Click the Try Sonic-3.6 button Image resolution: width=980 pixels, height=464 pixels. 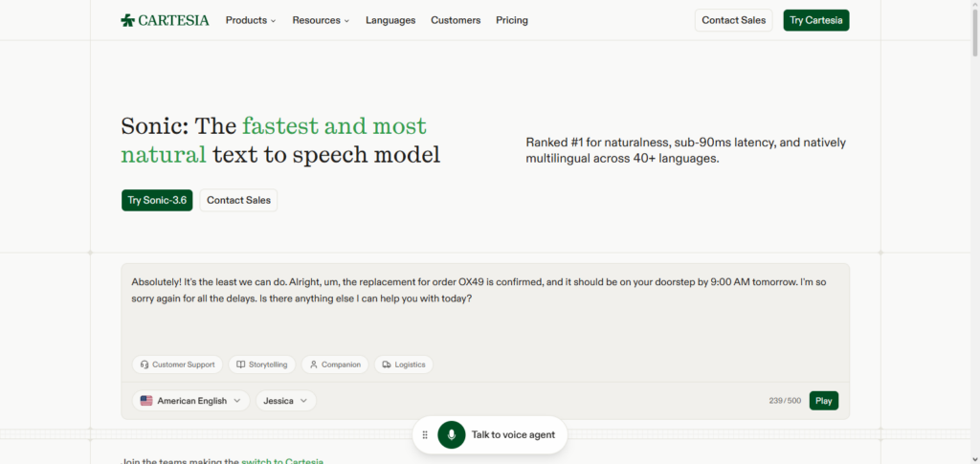pyautogui.click(x=157, y=201)
